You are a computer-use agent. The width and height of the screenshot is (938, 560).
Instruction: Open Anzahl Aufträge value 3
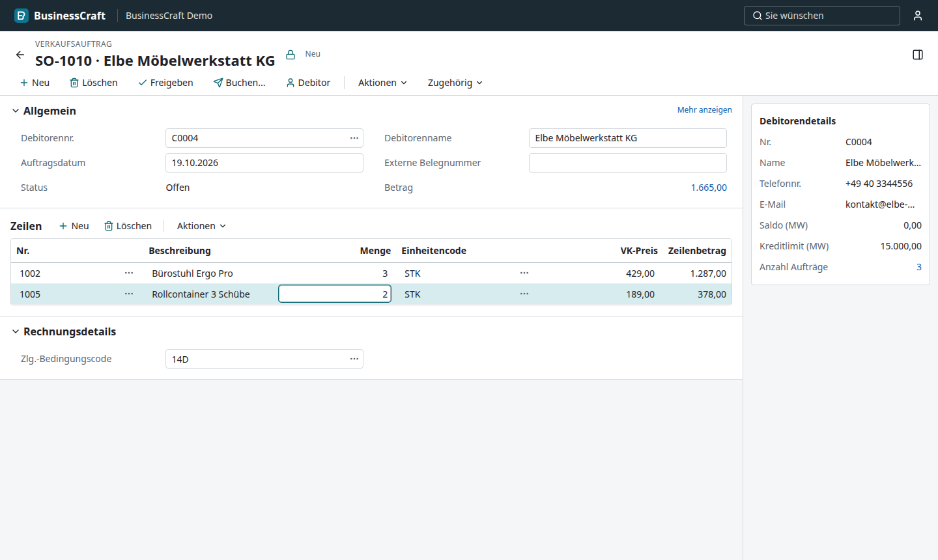click(x=919, y=267)
